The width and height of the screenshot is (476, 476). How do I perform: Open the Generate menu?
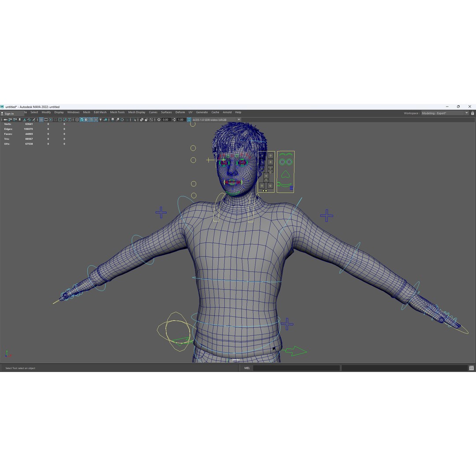point(202,112)
